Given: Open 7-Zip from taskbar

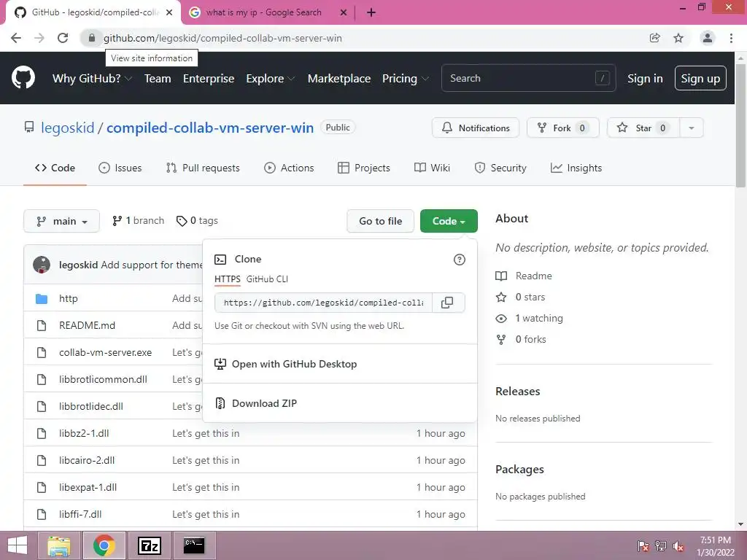Looking at the screenshot, I should [149, 545].
